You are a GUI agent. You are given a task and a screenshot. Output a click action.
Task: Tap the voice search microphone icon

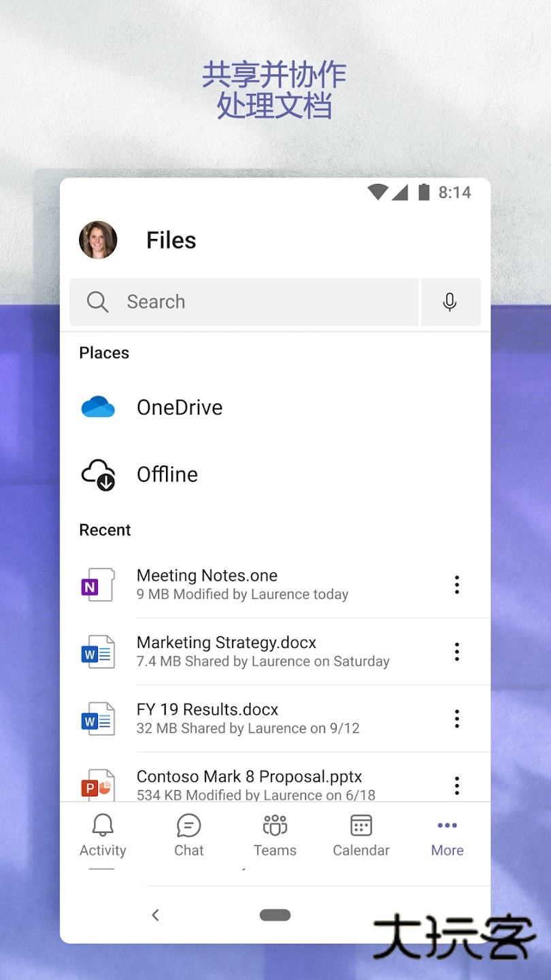coord(450,301)
